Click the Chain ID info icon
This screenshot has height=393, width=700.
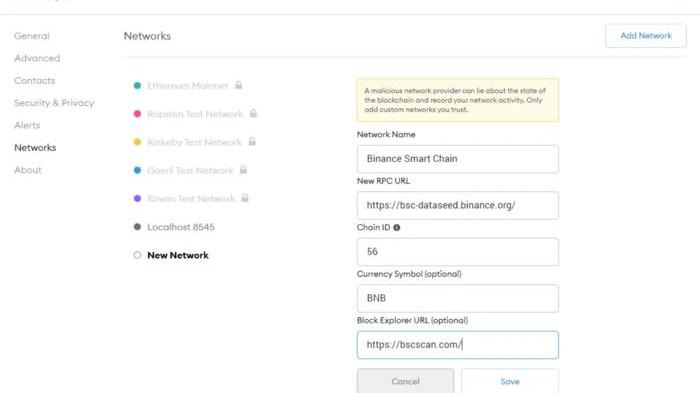click(396, 227)
